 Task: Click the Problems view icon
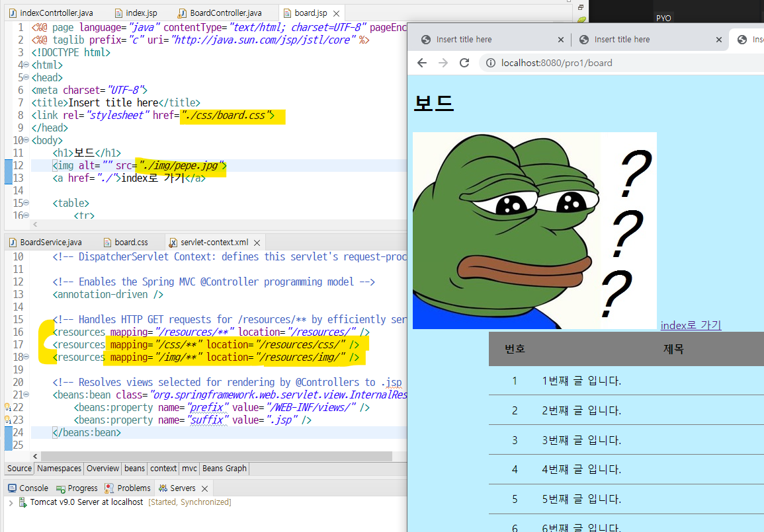110,488
